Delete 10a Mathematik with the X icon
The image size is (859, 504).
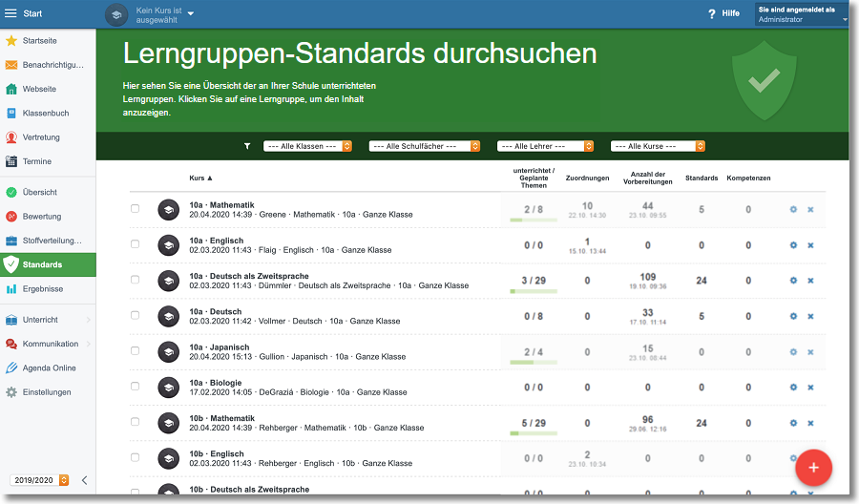810,209
